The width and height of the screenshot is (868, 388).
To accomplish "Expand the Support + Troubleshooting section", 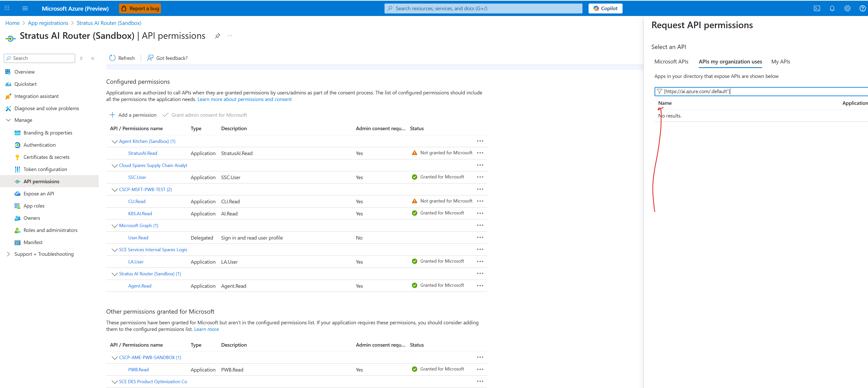I will point(8,254).
